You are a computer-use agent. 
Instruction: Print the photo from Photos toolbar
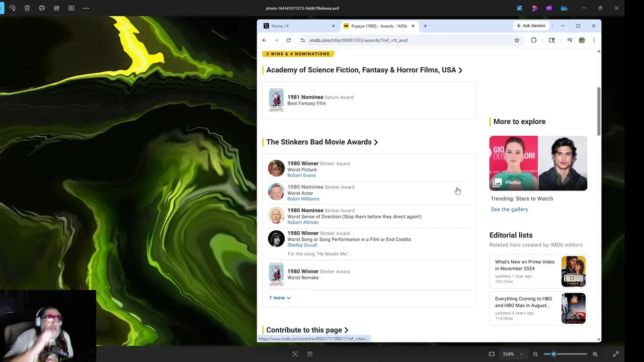pyautogui.click(x=42, y=8)
